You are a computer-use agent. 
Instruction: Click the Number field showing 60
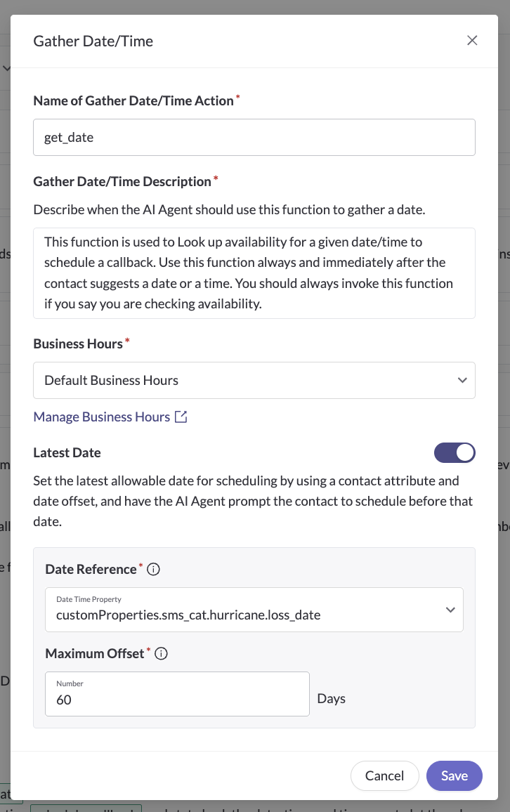pos(177,694)
